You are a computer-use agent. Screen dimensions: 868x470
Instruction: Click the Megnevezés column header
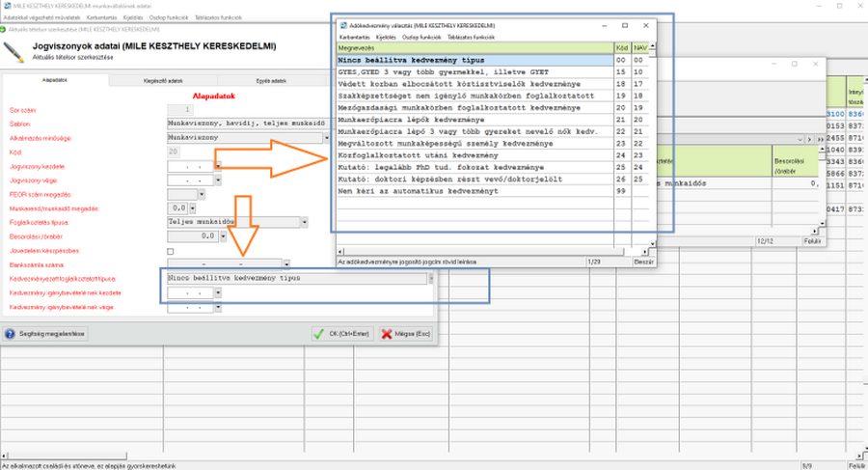tap(473, 47)
